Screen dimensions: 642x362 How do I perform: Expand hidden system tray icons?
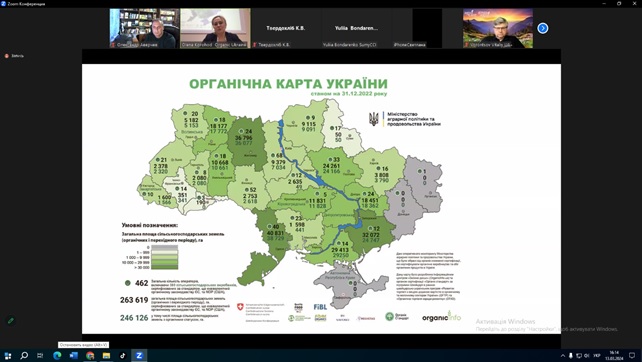point(563,356)
